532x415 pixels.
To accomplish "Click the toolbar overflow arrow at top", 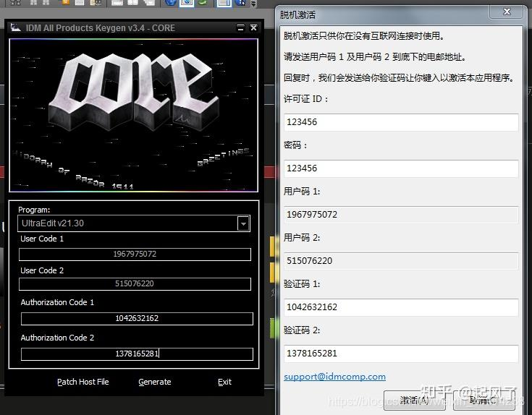I will click(x=253, y=4).
